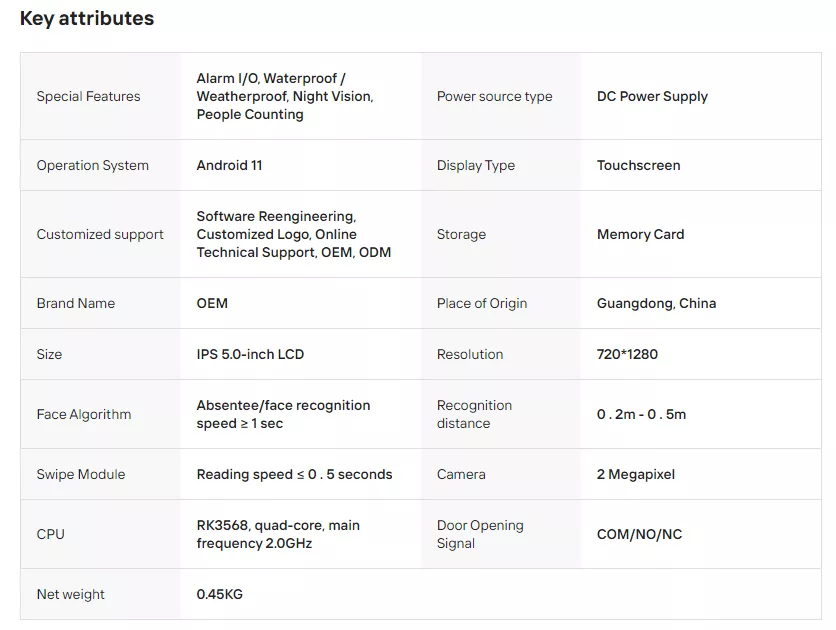Select the Swipe Module label
Screen dimensions: 836x630
coord(81,474)
